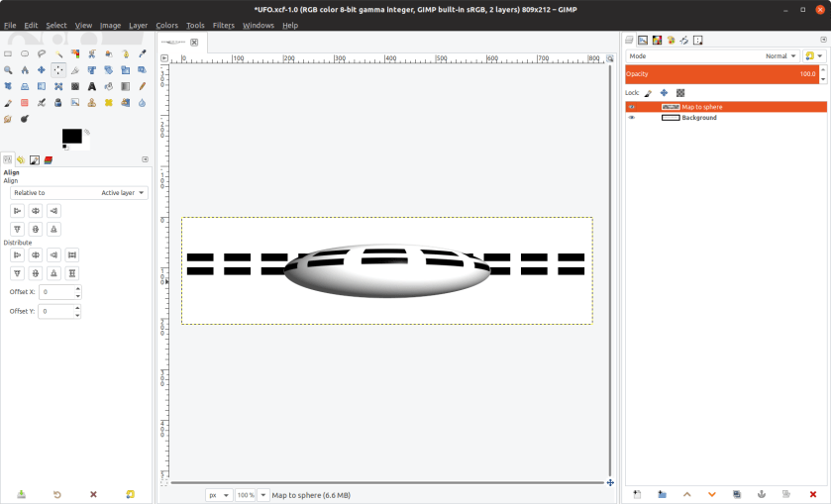Select the Pencil tool
The height and width of the screenshot is (504, 831).
point(142,86)
